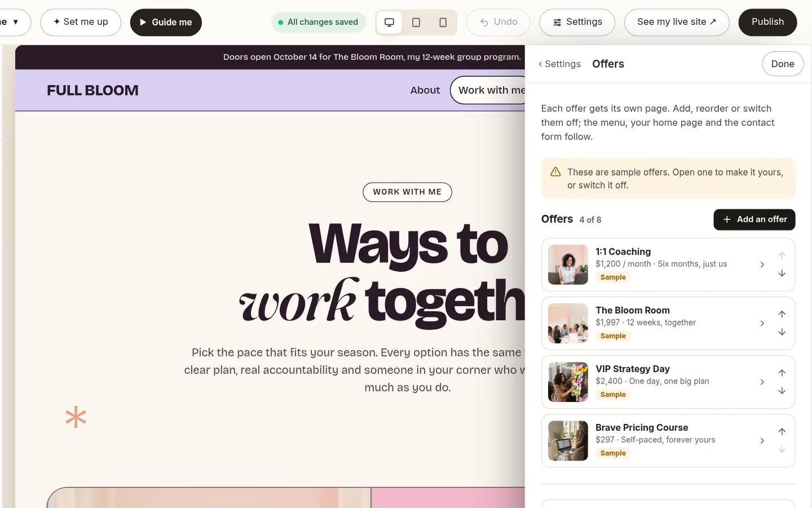This screenshot has height=508, width=812.
Task: Click the Done button
Action: coord(783,64)
